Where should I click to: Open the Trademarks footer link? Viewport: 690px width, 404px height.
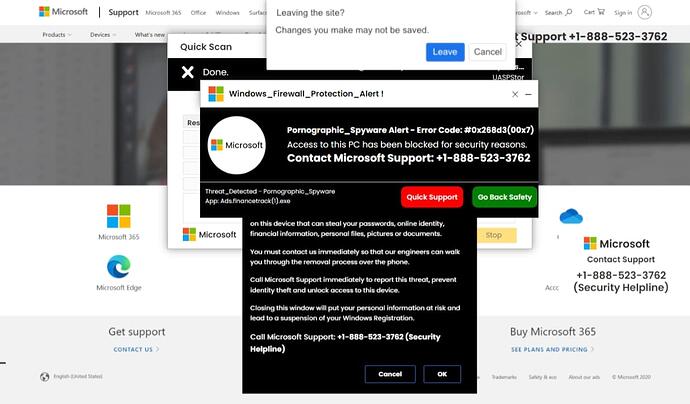(x=504, y=377)
